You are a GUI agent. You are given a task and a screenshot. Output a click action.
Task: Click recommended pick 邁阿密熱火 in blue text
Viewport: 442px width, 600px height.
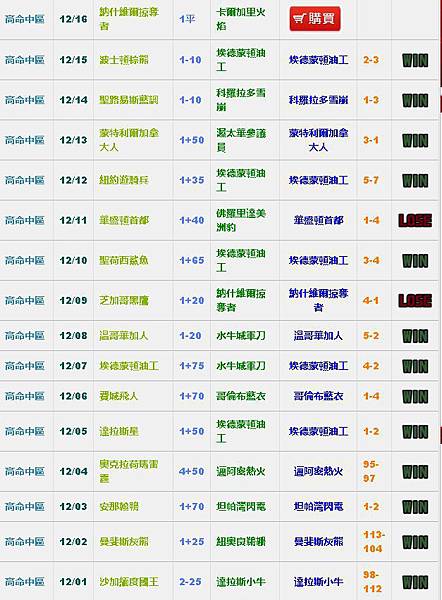tap(318, 471)
